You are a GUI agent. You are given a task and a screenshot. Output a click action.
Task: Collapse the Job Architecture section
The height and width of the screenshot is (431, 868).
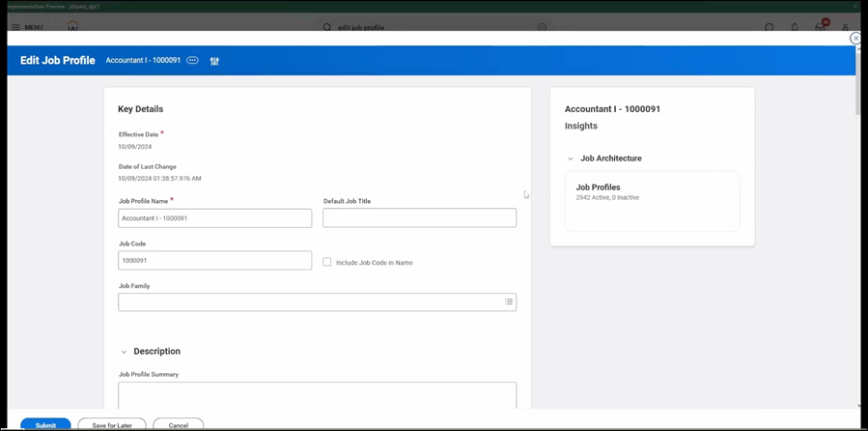(571, 158)
